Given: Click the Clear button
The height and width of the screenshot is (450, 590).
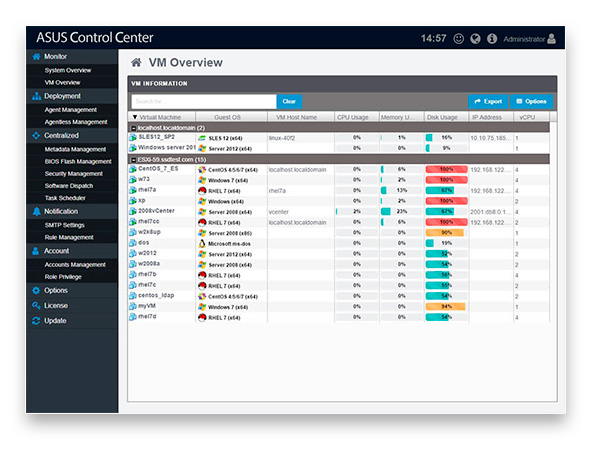Looking at the screenshot, I should (289, 102).
